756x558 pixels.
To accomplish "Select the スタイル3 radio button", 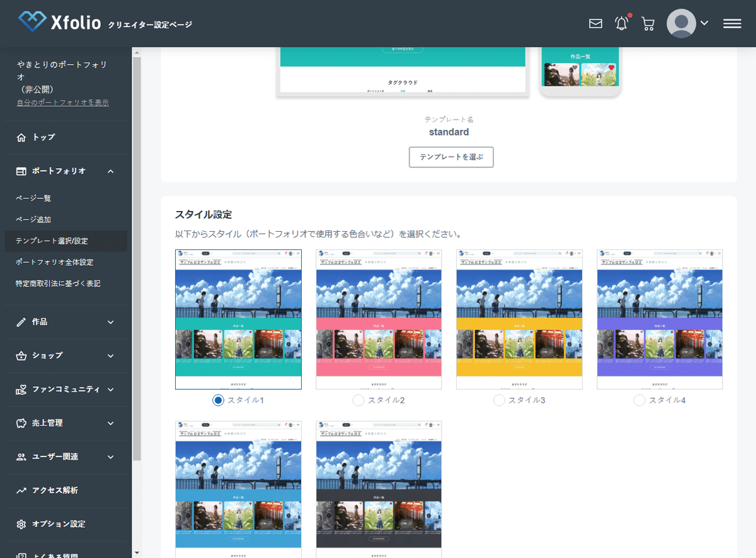I will tap(498, 400).
